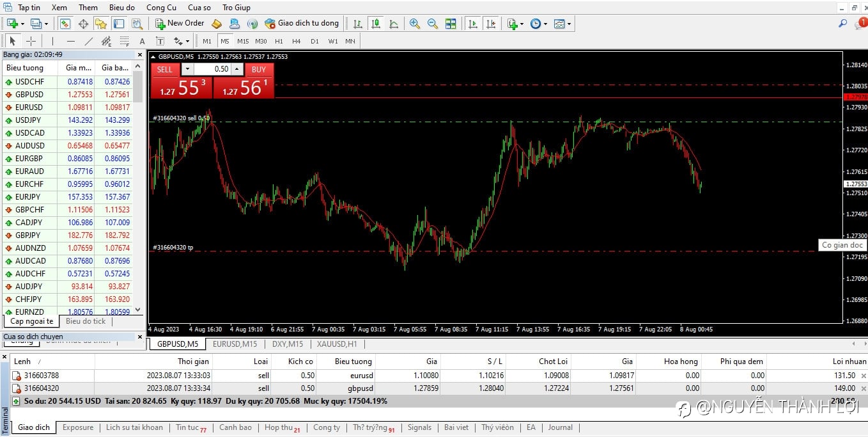868x437 pixels.
Task: Toggle chart shift button
Action: (491, 24)
